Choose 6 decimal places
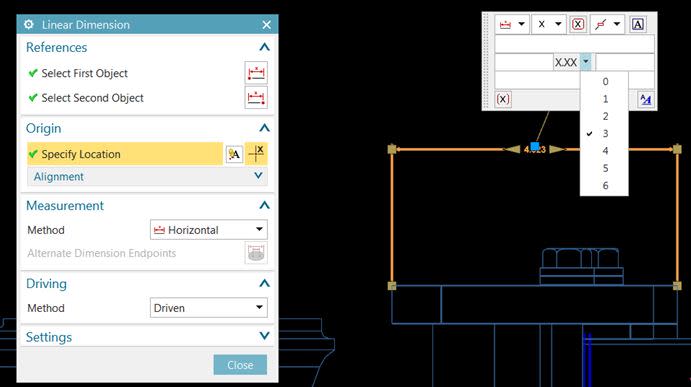The width and height of the screenshot is (691, 387). coord(605,186)
